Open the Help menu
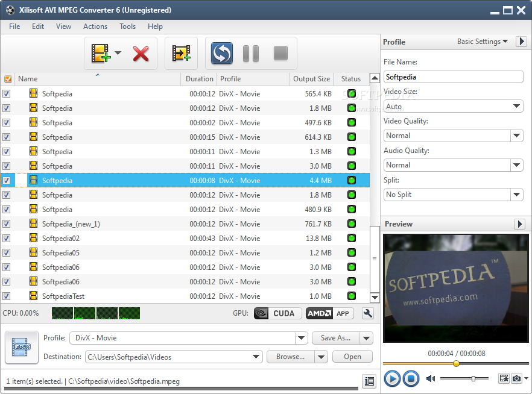The width and height of the screenshot is (532, 394). pyautogui.click(x=155, y=27)
